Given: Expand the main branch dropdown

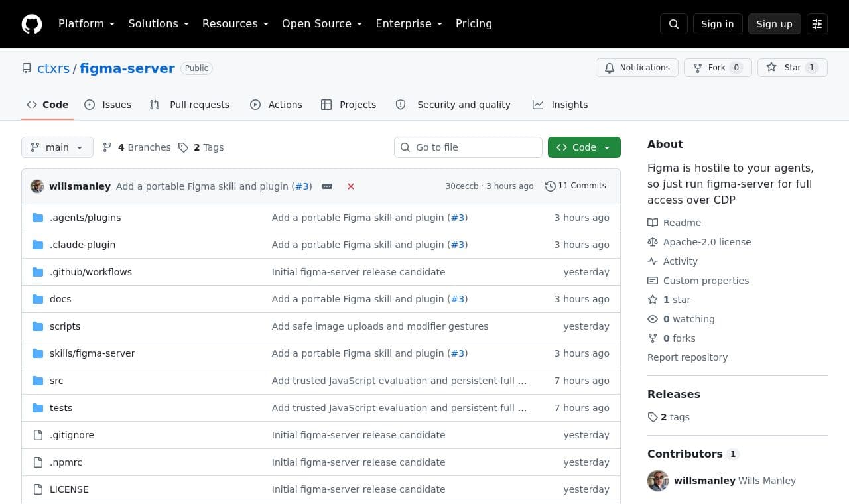Looking at the screenshot, I should click(x=57, y=147).
